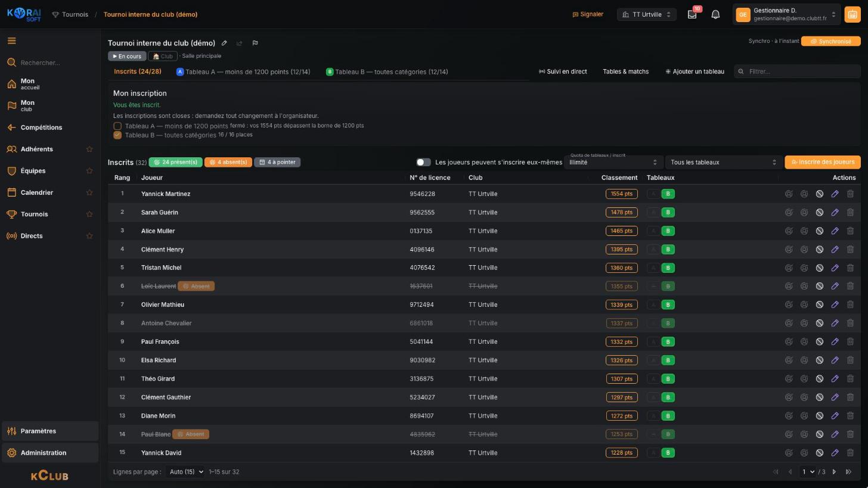Screen dimensions: 868x488
Task: Uncheck the Tableau B — toutes catégories box
Action: pos(117,135)
